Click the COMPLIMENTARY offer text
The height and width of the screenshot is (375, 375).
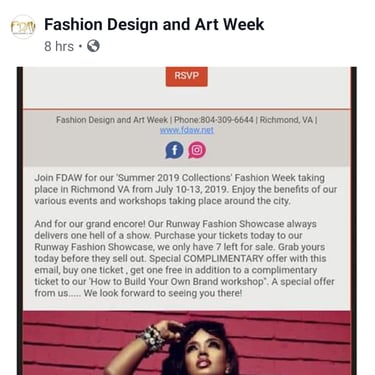point(224,258)
